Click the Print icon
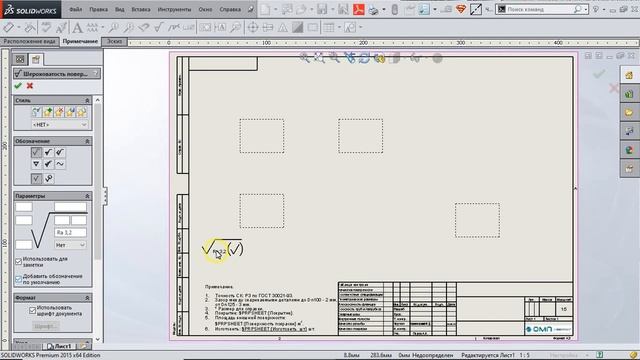640x360 pixels. point(373,9)
